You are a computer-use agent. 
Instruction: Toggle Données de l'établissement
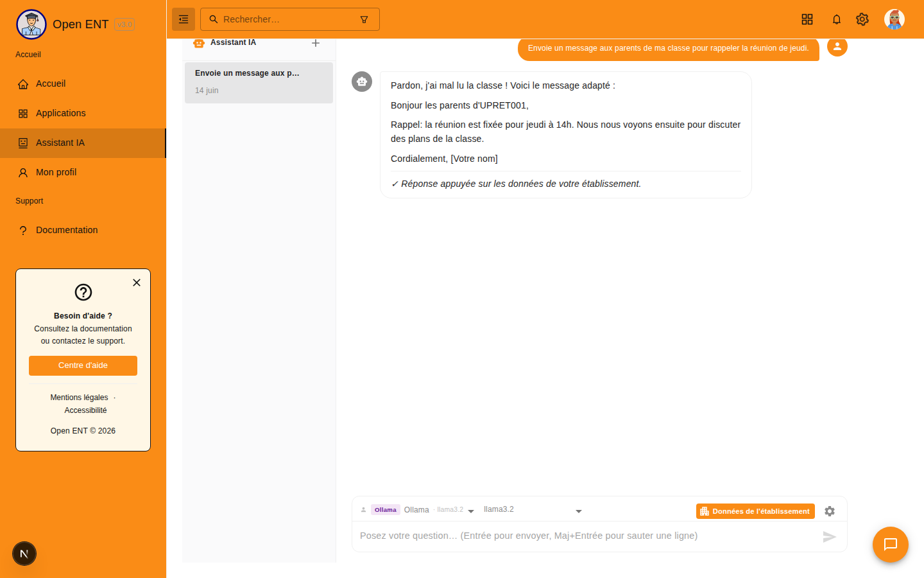pos(755,511)
